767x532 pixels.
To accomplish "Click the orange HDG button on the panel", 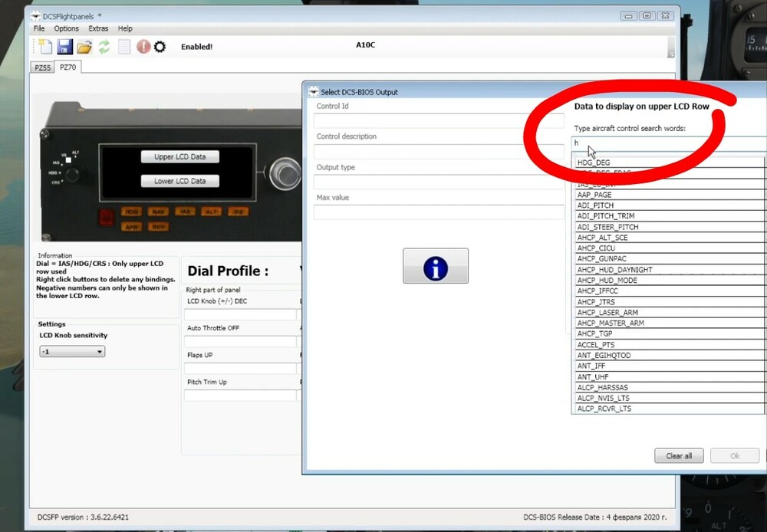I will click(x=131, y=212).
